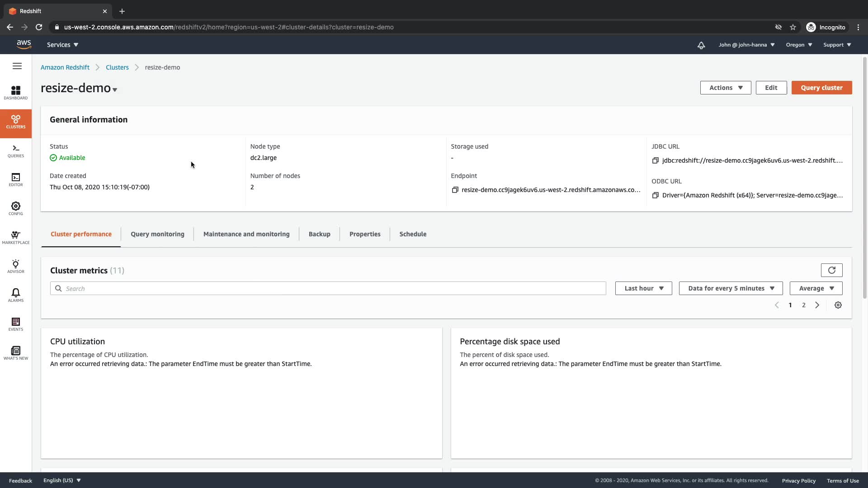Viewport: 868px width, 488px height.
Task: Open the Advisor lightbulb icon
Action: [16, 266]
